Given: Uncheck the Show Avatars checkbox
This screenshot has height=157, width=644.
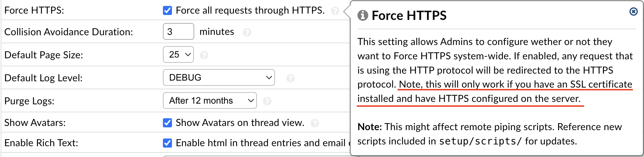Looking at the screenshot, I should 167,123.
